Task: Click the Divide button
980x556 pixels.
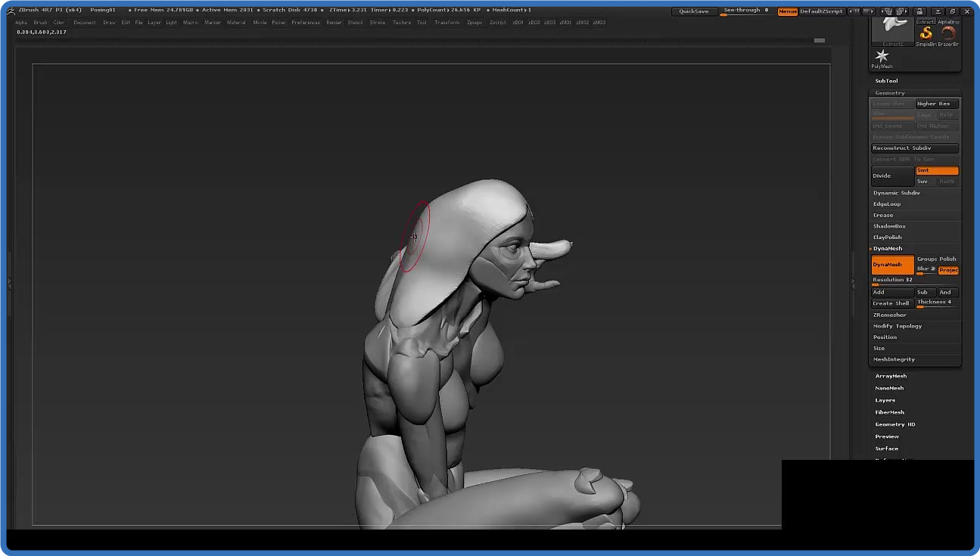Action: click(x=893, y=175)
